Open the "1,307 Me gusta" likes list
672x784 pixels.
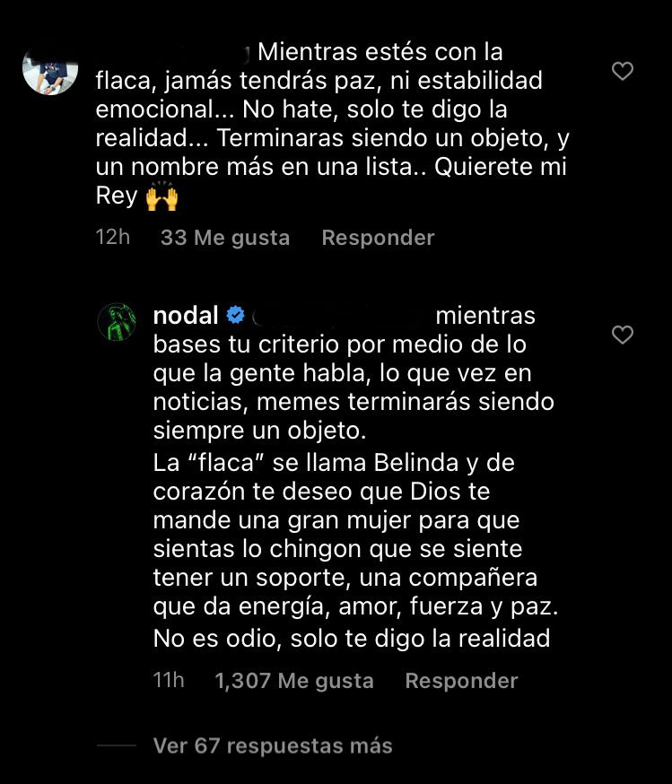click(x=294, y=681)
